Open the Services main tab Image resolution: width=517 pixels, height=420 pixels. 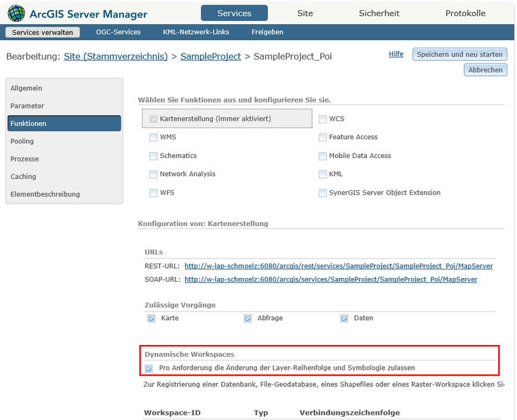coord(234,13)
